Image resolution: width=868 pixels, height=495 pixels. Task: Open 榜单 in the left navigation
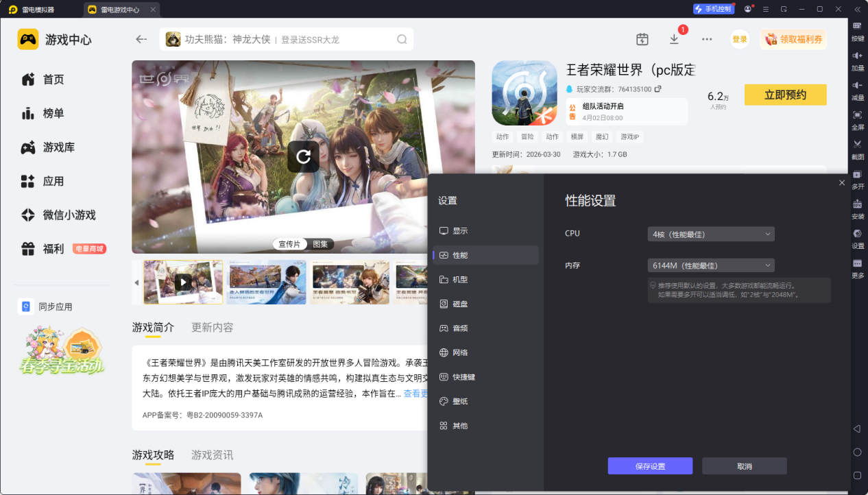[53, 113]
